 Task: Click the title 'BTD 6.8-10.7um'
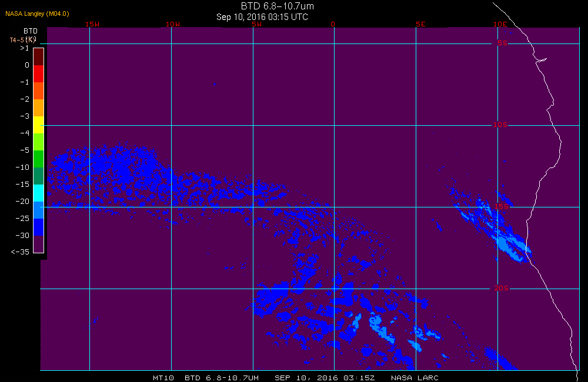point(277,6)
